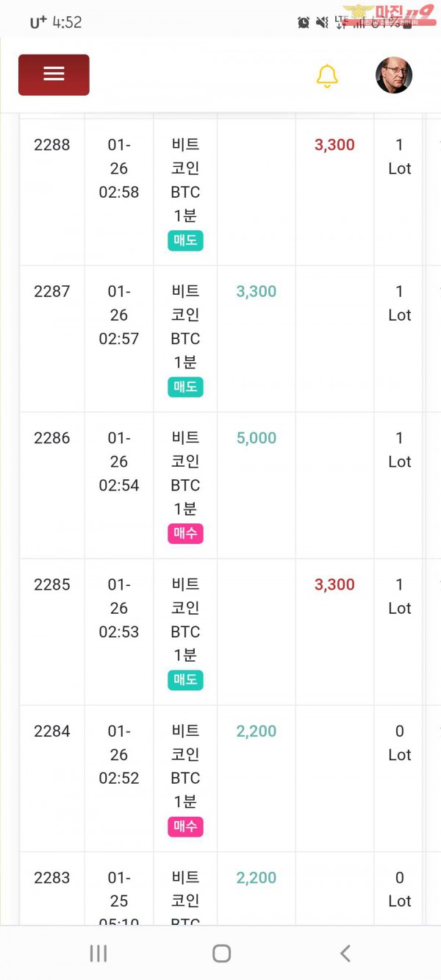Tap 매도 badge on order 2288
The image size is (441, 980).
185,240
